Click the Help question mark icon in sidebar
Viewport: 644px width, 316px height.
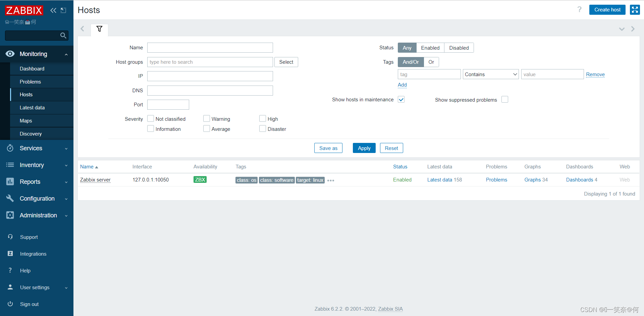pyautogui.click(x=10, y=270)
